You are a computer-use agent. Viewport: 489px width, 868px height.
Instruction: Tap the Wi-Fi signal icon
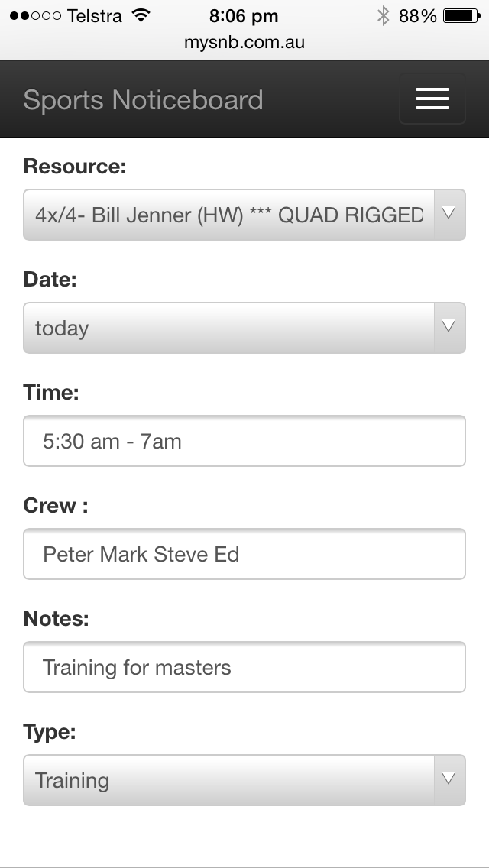tap(141, 15)
